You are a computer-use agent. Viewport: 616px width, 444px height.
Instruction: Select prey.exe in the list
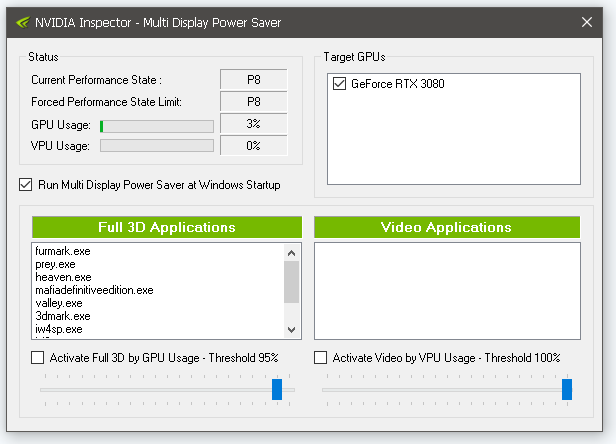pos(55,264)
